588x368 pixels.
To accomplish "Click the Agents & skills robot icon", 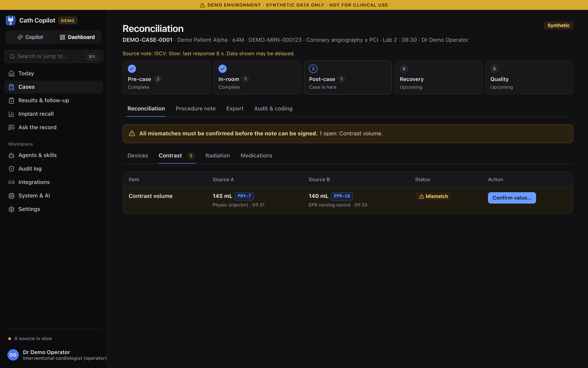I will point(11,155).
